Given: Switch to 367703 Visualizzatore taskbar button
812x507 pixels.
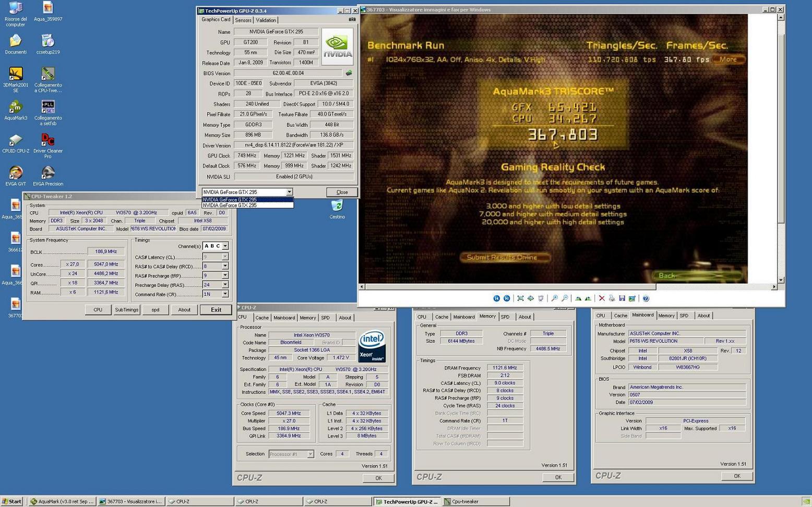Looking at the screenshot, I should click(x=131, y=501).
